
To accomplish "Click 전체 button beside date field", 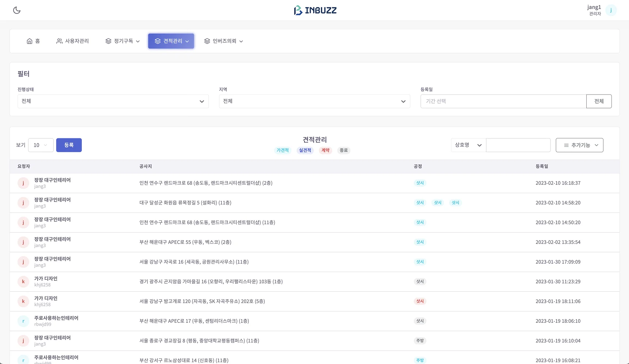I will [599, 101].
